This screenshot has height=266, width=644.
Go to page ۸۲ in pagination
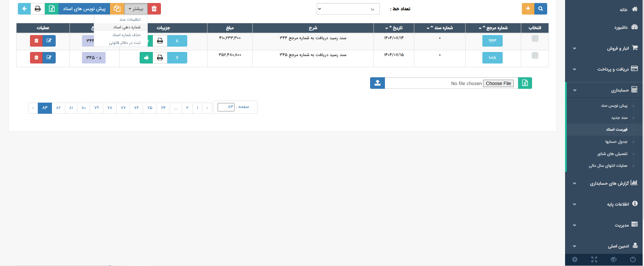(x=58, y=108)
